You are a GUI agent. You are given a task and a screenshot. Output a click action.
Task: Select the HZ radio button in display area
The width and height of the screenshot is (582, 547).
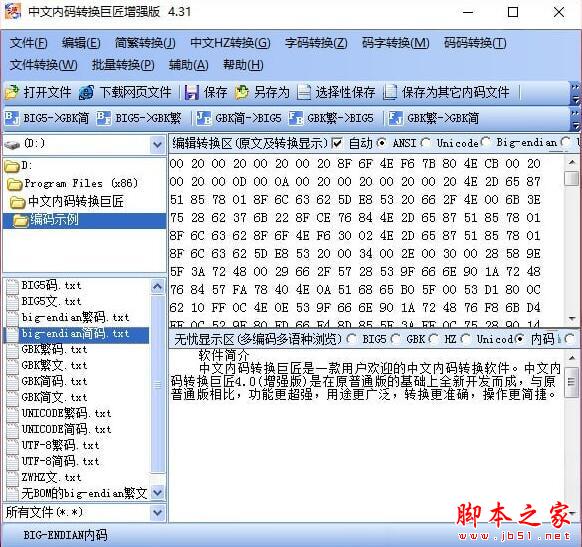point(433,338)
